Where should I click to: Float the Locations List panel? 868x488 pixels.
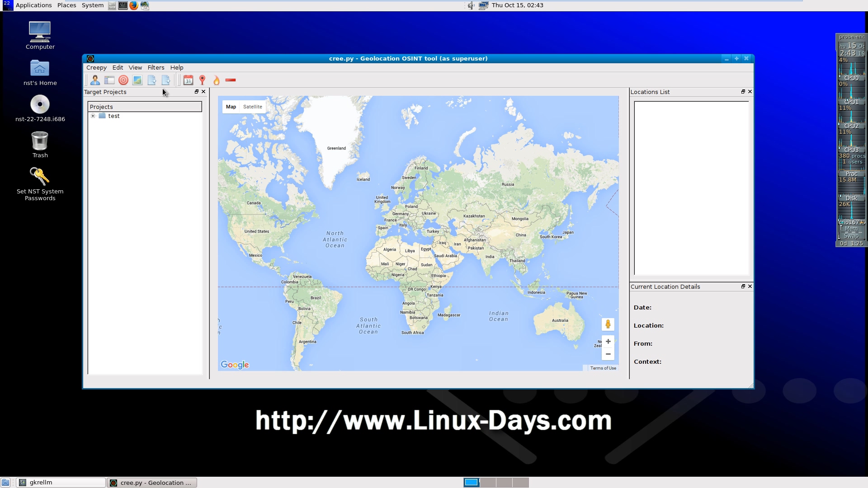point(743,91)
